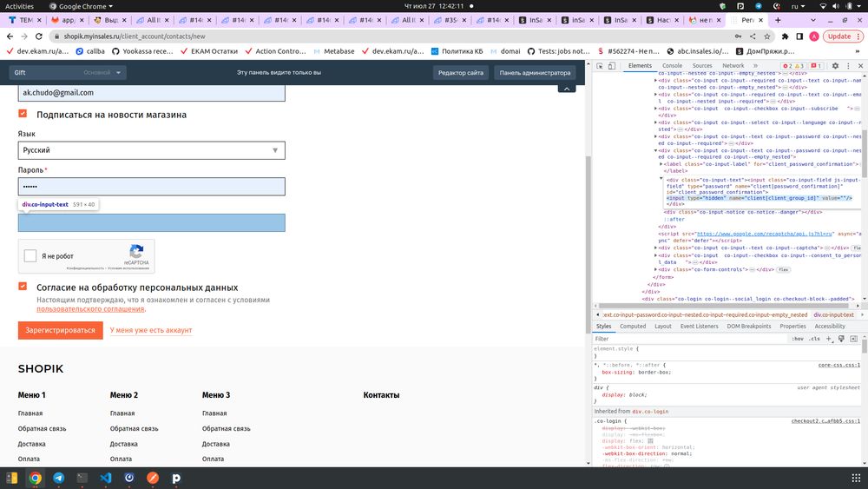Switch to the Console tab in DevTools

click(672, 65)
